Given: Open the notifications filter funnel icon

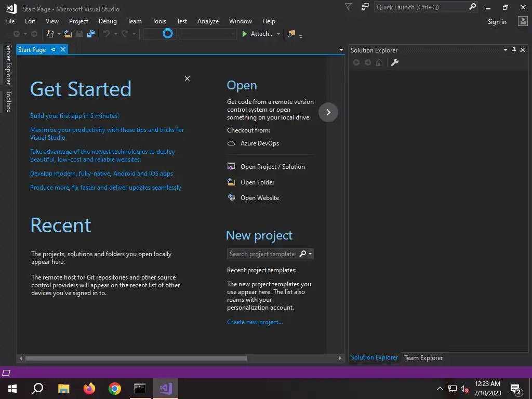Looking at the screenshot, I should 348,7.
